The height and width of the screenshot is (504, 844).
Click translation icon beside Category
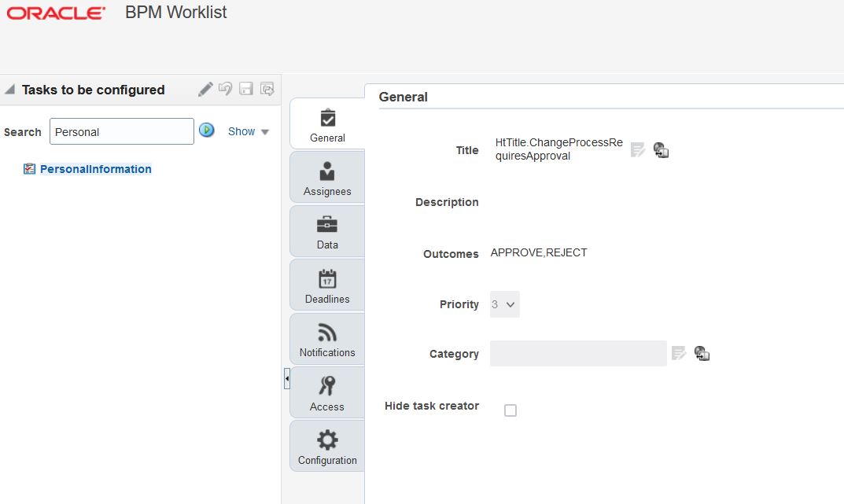tap(702, 353)
